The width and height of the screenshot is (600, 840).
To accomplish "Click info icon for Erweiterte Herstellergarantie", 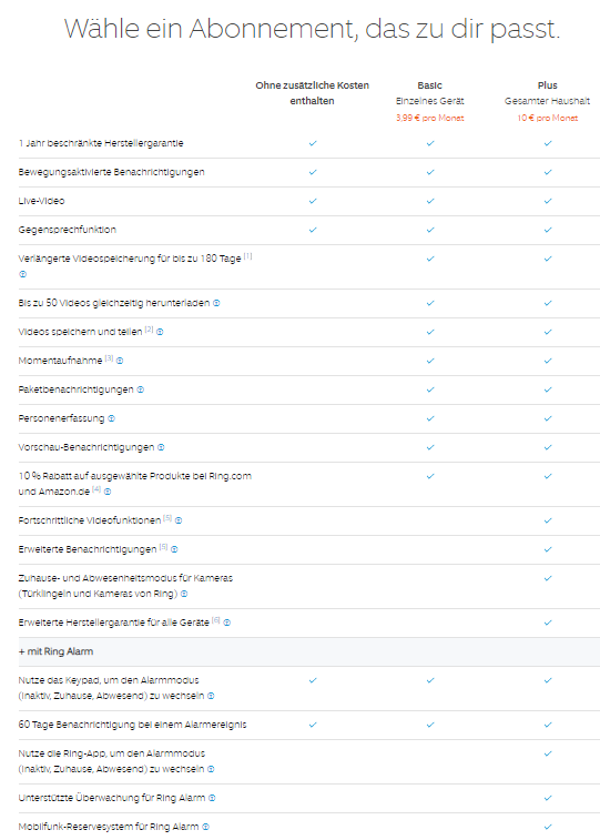I will [228, 622].
